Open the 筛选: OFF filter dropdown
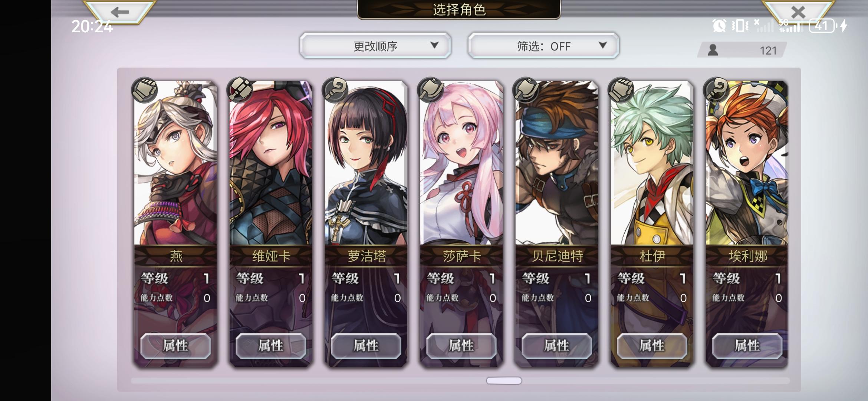 click(x=543, y=46)
